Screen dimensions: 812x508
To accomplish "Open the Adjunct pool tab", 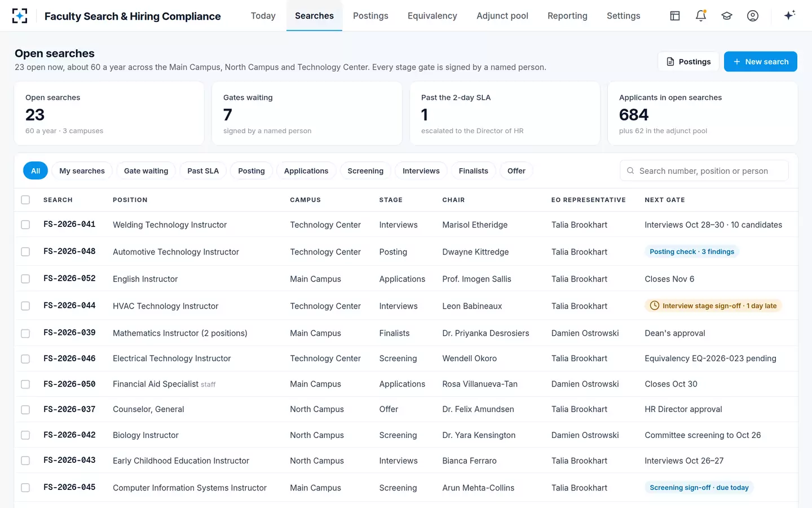I will click(x=502, y=16).
